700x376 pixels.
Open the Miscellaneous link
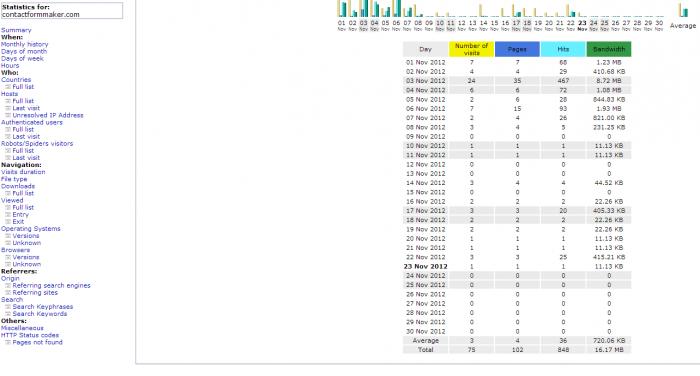pyautogui.click(x=22, y=328)
